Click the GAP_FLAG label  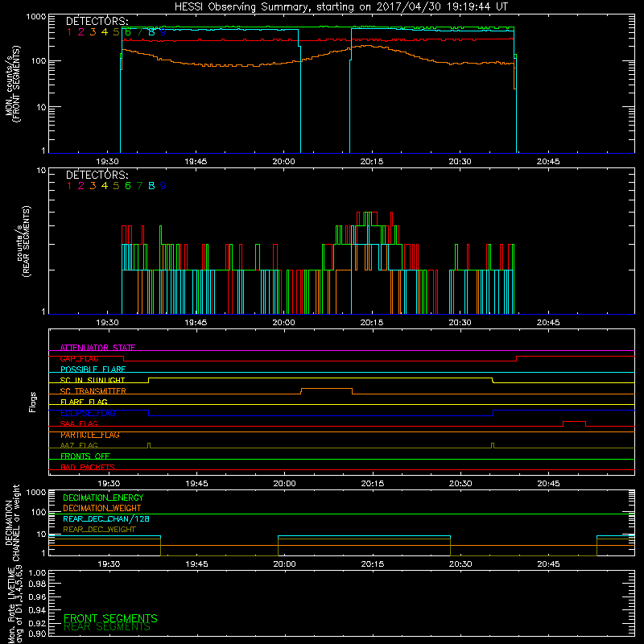click(x=79, y=358)
